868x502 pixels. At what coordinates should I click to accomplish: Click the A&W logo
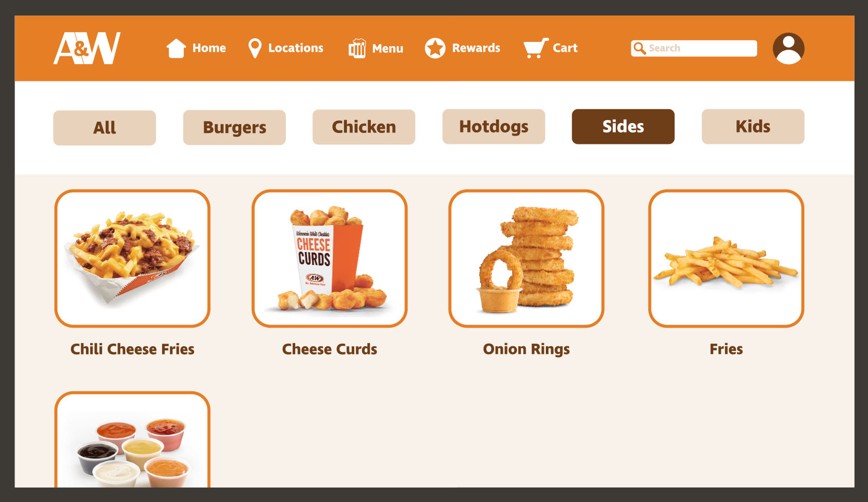[87, 48]
